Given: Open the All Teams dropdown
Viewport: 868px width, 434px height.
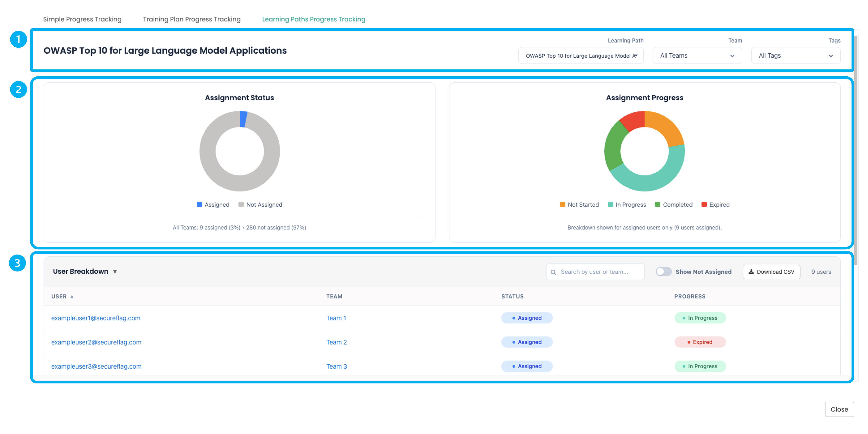Looking at the screenshot, I should click(697, 55).
